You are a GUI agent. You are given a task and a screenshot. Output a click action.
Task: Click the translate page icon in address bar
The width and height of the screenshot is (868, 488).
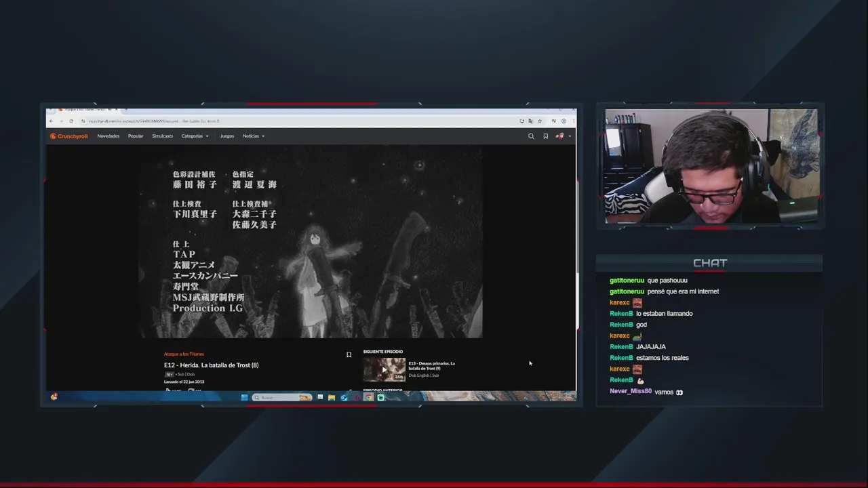[x=530, y=121]
